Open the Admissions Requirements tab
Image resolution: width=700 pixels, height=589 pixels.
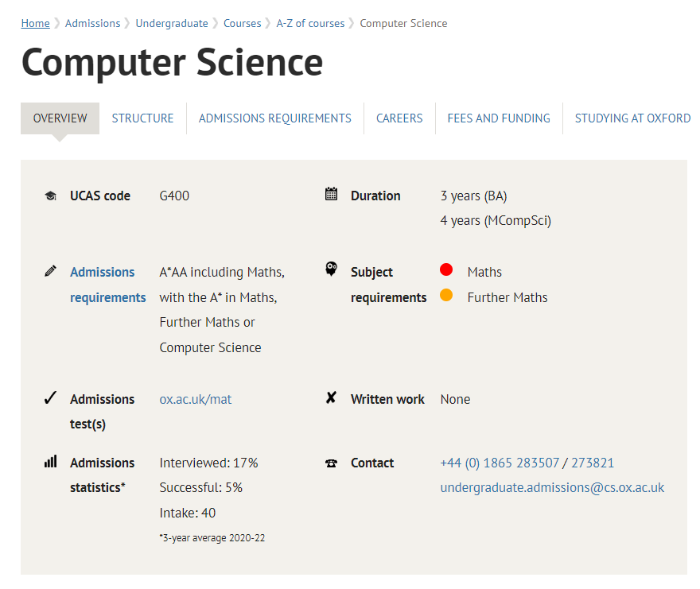[275, 118]
